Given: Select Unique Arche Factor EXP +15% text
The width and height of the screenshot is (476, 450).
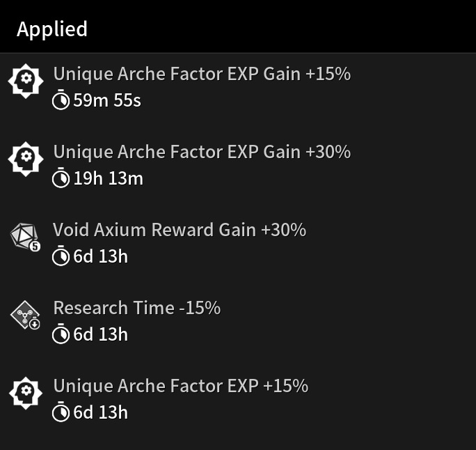Looking at the screenshot, I should pyautogui.click(x=181, y=386).
